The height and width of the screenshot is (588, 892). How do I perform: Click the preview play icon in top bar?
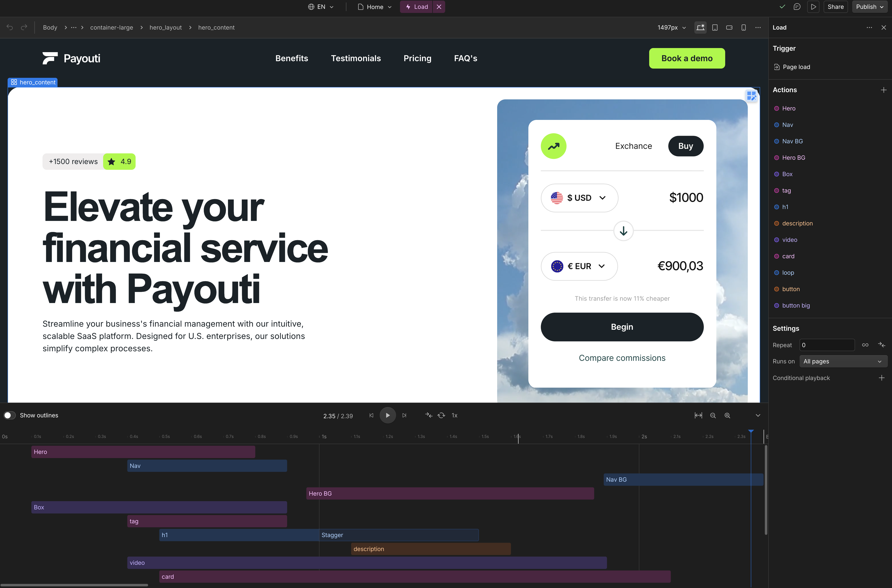point(813,7)
